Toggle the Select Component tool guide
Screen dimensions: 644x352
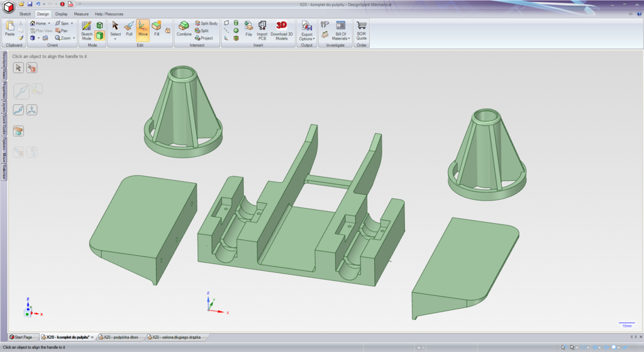[x=31, y=67]
